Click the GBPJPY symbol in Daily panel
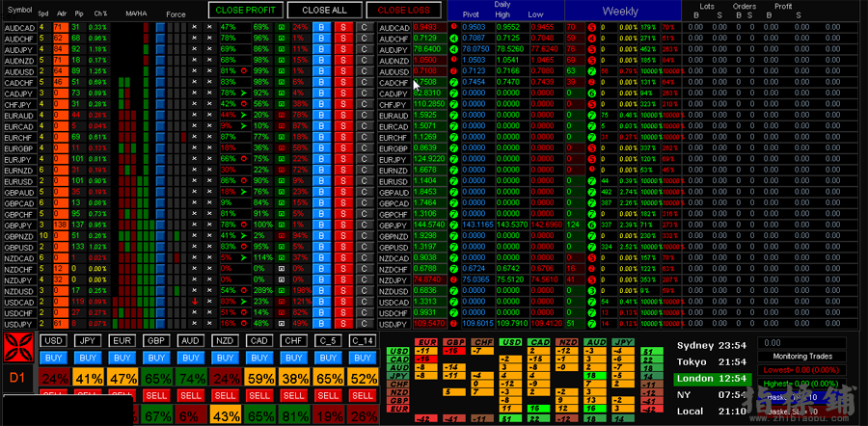This screenshot has height=426, width=868. pyautogui.click(x=394, y=226)
